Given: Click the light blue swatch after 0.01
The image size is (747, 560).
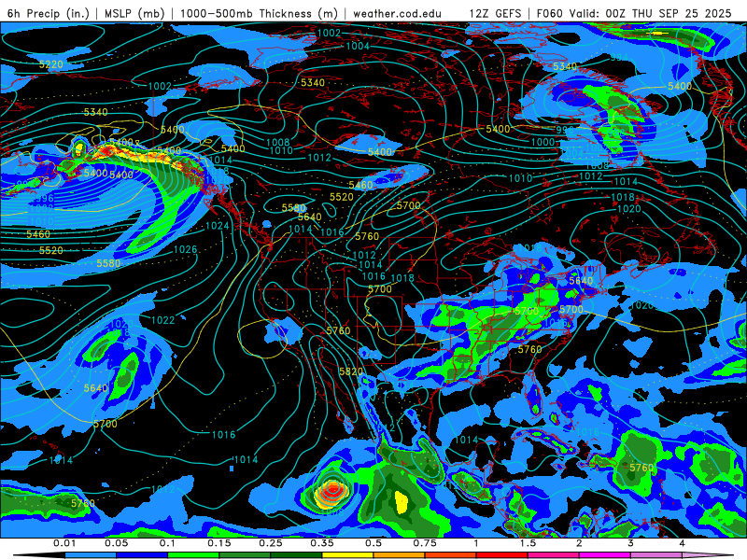Looking at the screenshot, I should (x=90, y=555).
